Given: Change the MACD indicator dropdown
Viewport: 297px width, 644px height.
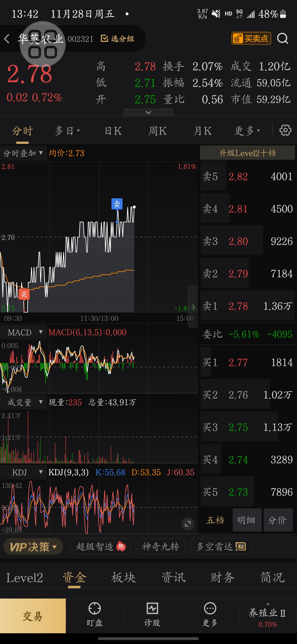Looking at the screenshot, I should 23,332.
